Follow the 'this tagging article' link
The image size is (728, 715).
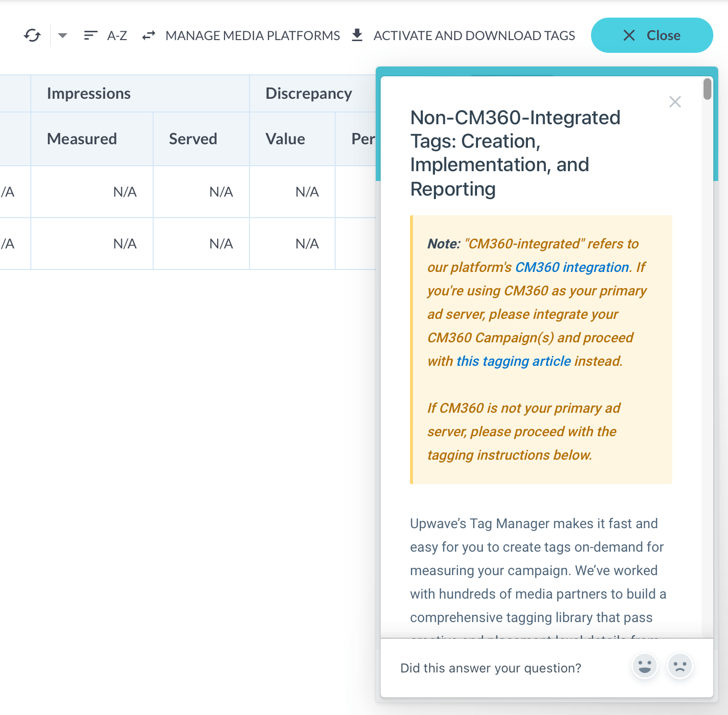514,361
